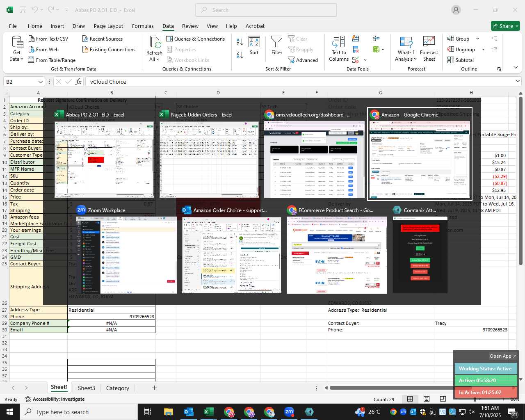Open the Category worksheet tab
This screenshot has height=420, width=525.
pyautogui.click(x=117, y=388)
